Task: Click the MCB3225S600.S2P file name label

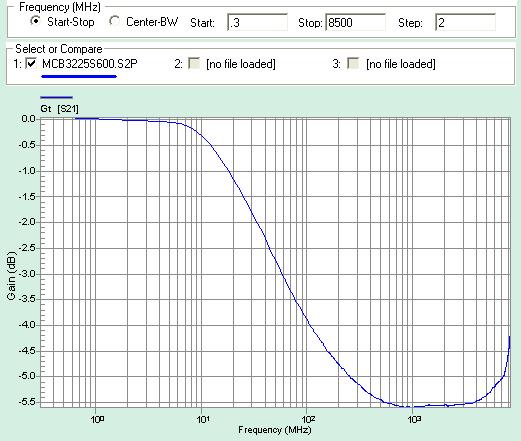Action: click(90, 64)
